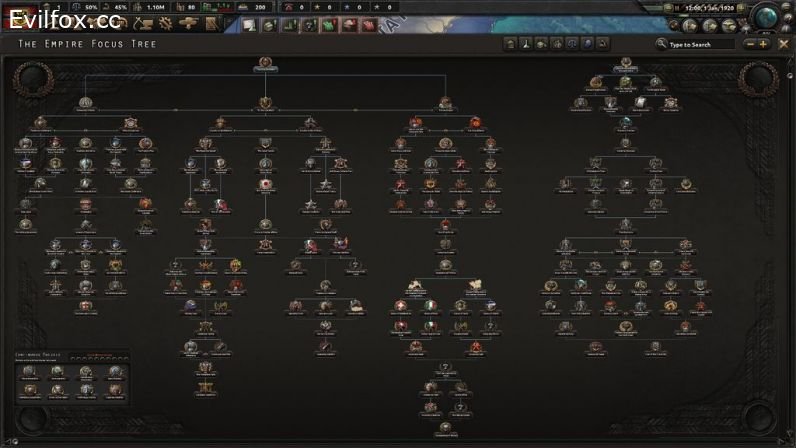Viewport: 796px width, 448px height.
Task: Close the Empire Focus Tree window
Action: click(x=784, y=44)
